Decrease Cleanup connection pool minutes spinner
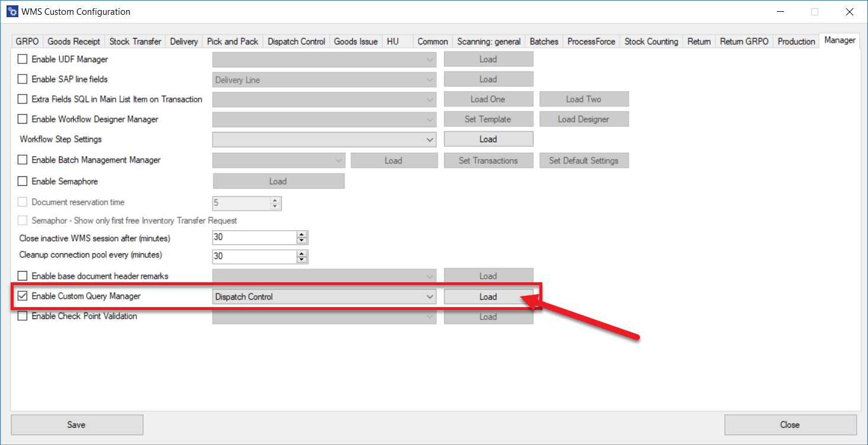This screenshot has width=868, height=445. (x=302, y=259)
